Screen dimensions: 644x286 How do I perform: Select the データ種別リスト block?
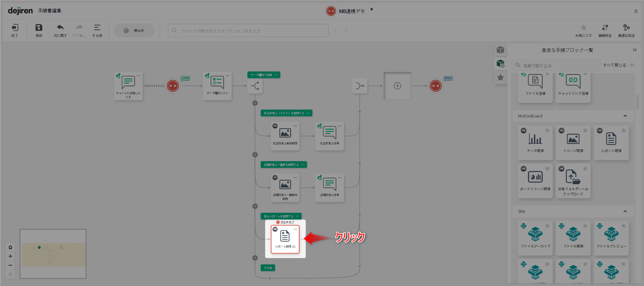coord(217,86)
